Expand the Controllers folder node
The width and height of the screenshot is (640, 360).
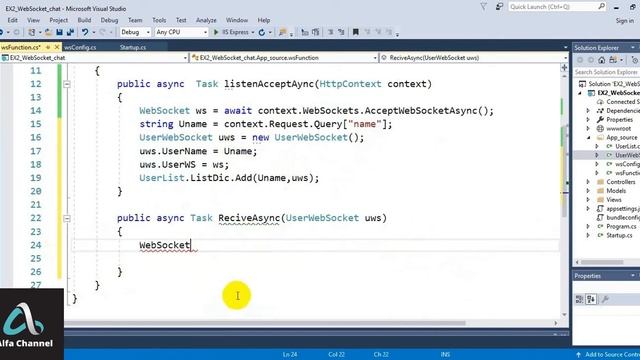tap(589, 182)
